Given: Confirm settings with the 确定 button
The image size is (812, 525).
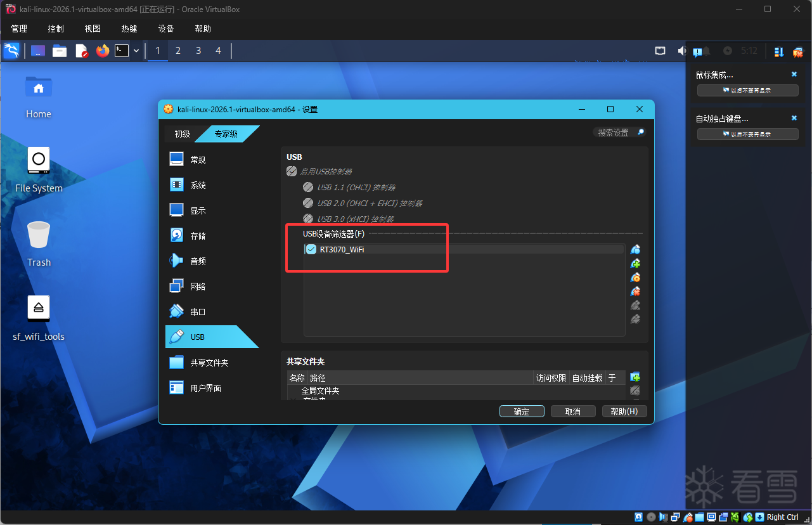Looking at the screenshot, I should click(x=522, y=412).
